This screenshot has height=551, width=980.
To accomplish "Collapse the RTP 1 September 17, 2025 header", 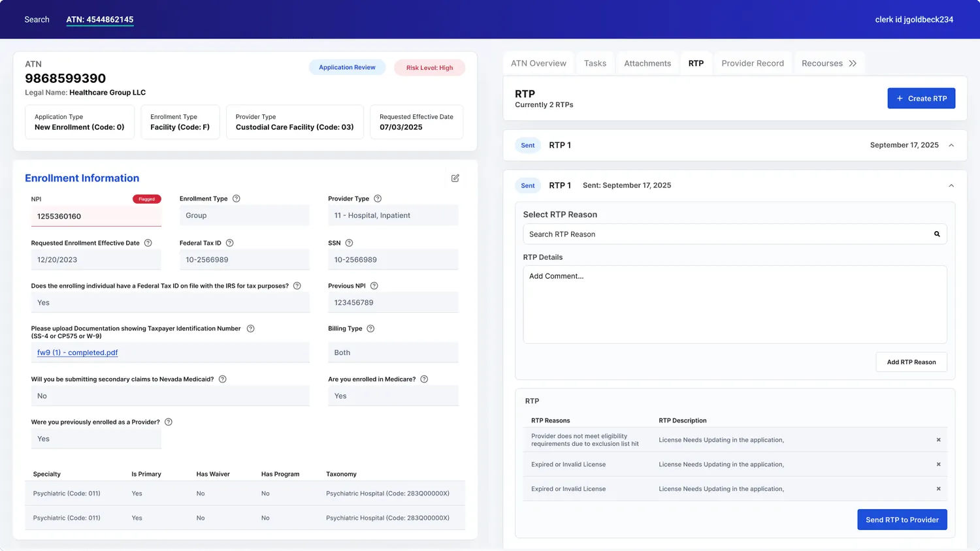I will click(951, 146).
